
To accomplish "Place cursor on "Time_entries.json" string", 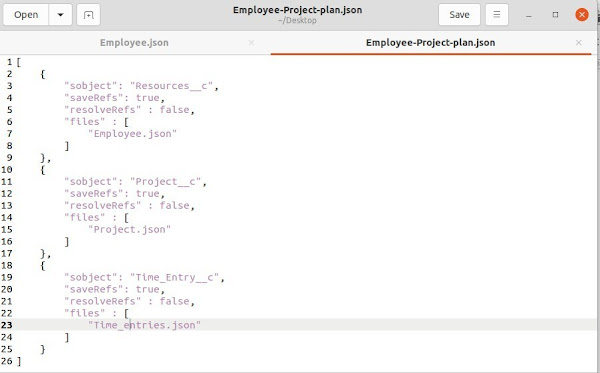I will pos(145,325).
